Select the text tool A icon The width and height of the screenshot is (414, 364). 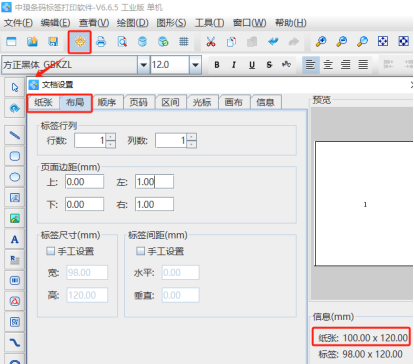[x=15, y=239]
